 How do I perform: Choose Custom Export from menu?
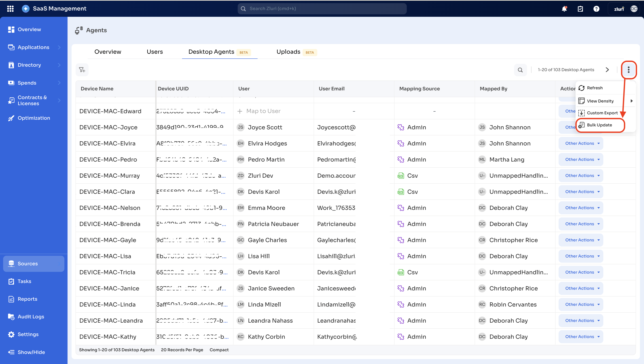coord(602,113)
